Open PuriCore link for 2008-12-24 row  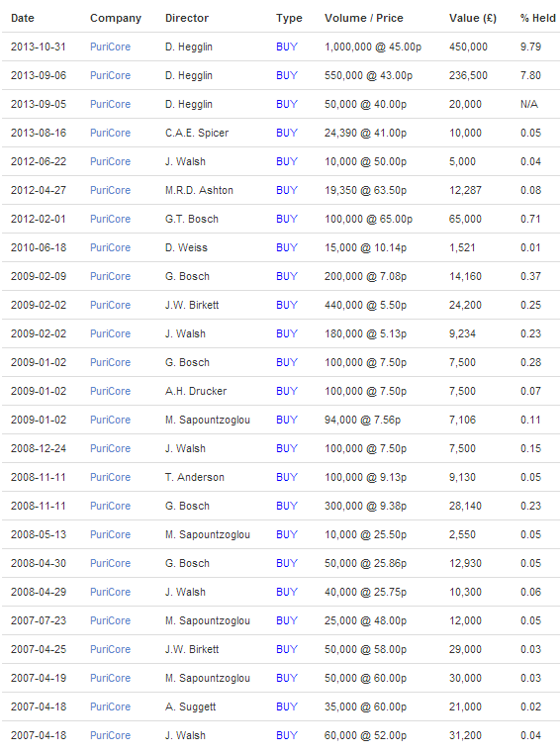pyautogui.click(x=110, y=448)
